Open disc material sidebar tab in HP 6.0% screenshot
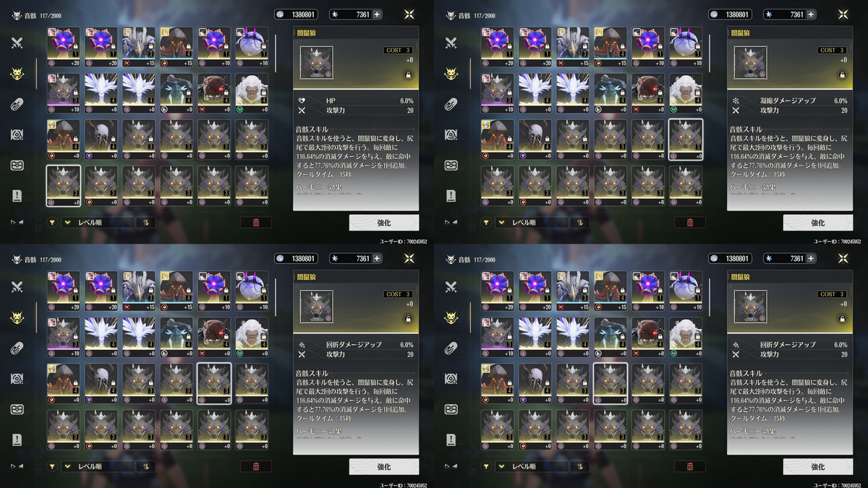The image size is (868, 488). [16, 134]
